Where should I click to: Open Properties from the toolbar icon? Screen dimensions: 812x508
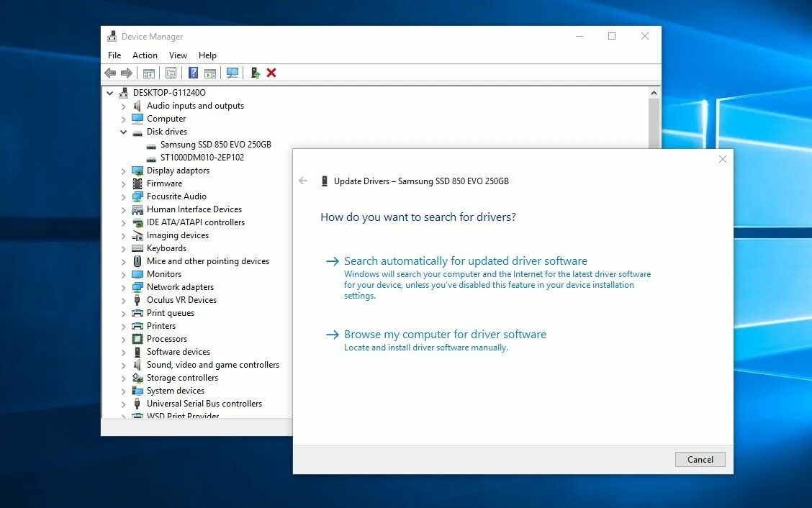[x=171, y=73]
